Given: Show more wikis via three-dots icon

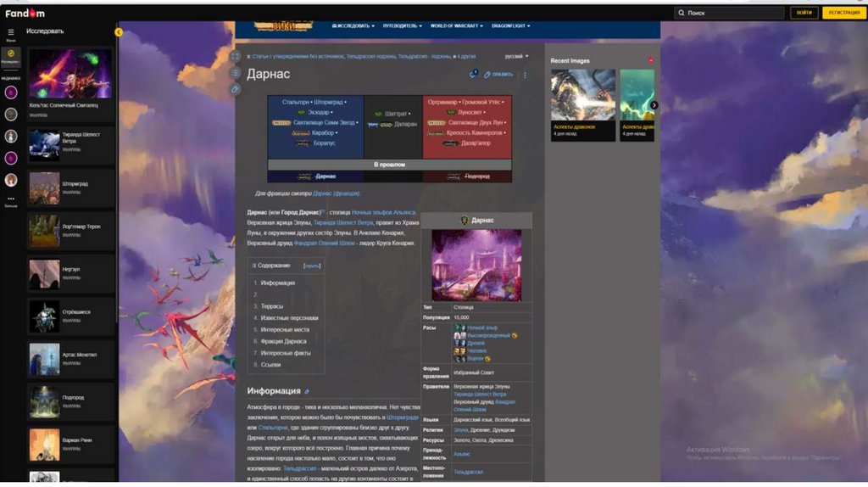Looking at the screenshot, I should pos(10,199).
